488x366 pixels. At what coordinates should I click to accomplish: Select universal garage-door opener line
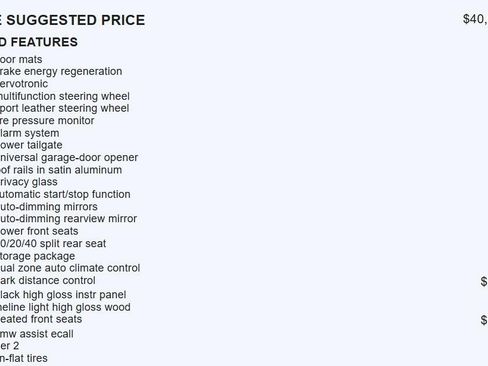click(69, 157)
